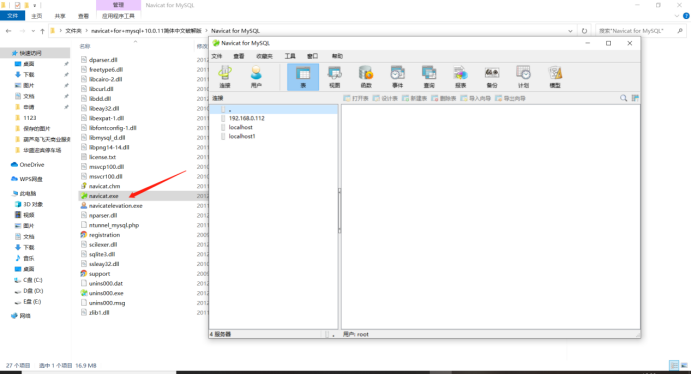
Task: Switch Explorer to large icons via status bar icon
Action: 684,365
